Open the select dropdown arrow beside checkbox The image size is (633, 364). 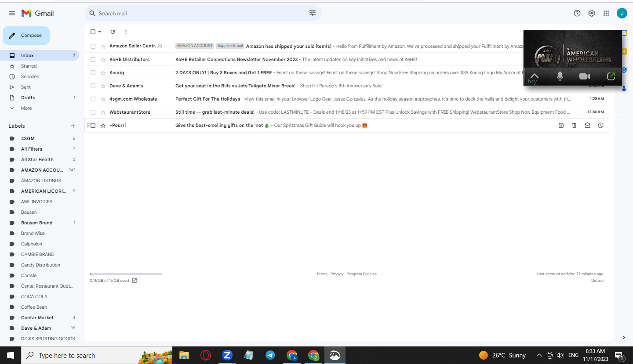pyautogui.click(x=99, y=32)
